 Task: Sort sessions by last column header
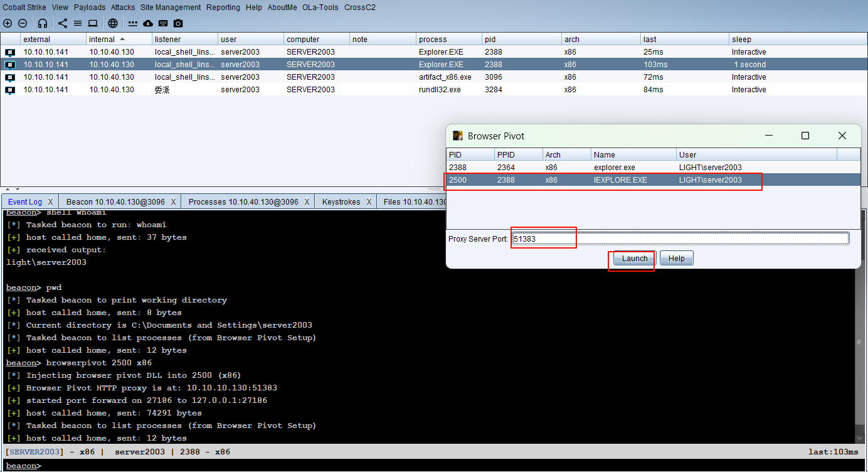pyautogui.click(x=685, y=39)
